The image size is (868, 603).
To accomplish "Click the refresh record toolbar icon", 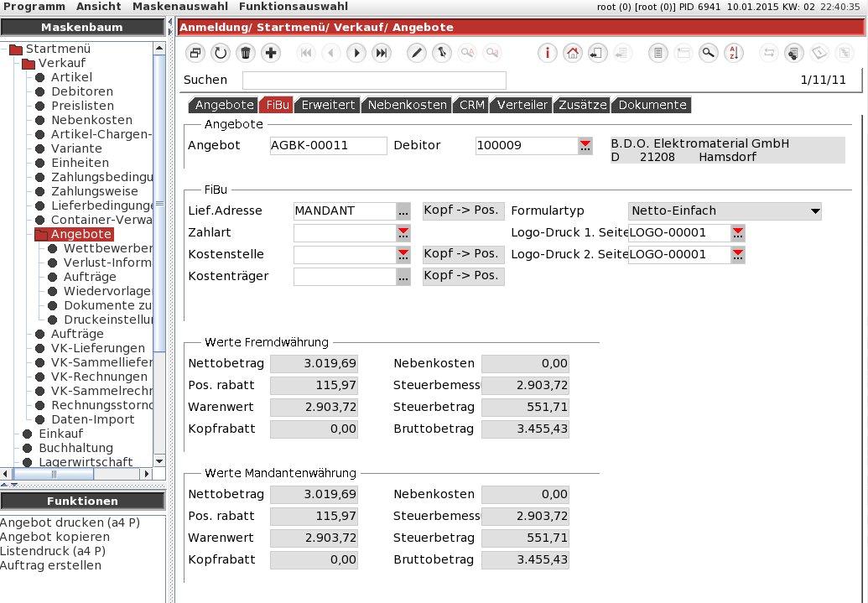I will pos(220,53).
